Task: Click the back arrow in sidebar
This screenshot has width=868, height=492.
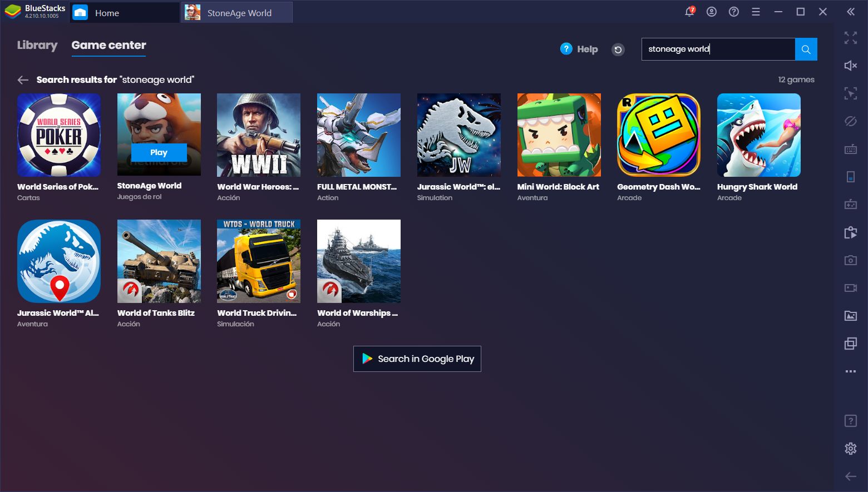Action: tap(851, 476)
